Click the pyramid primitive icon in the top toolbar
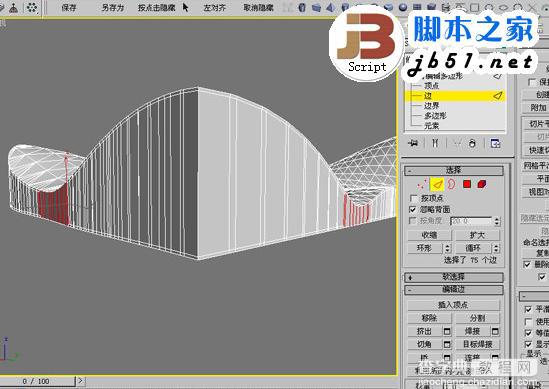This screenshot has height=389, width=549. (x=331, y=7)
